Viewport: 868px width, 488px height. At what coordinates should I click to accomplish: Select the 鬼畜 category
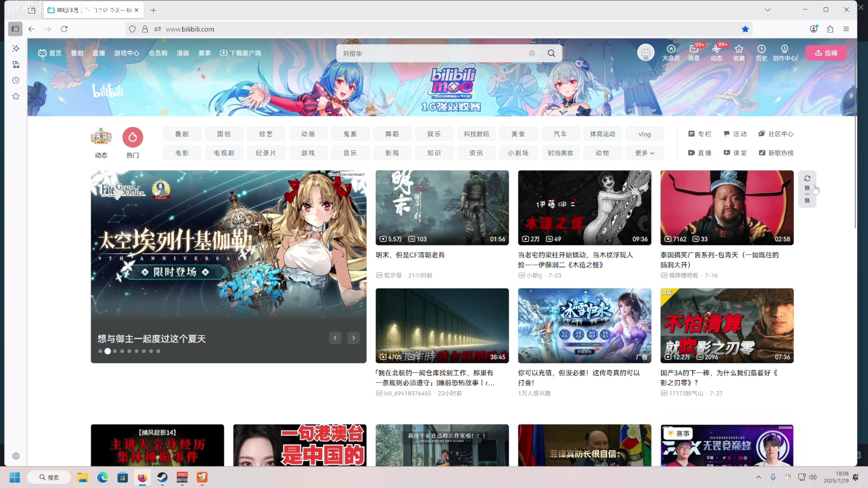(350, 134)
